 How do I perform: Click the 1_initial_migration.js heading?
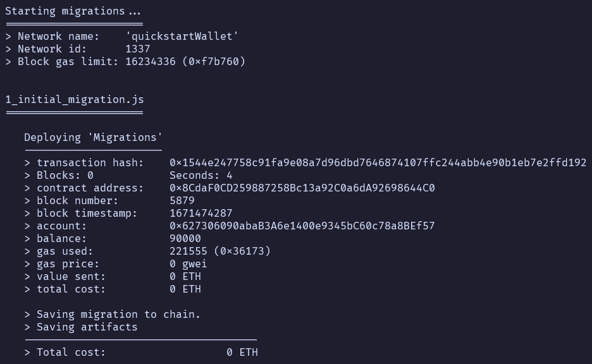(x=75, y=99)
